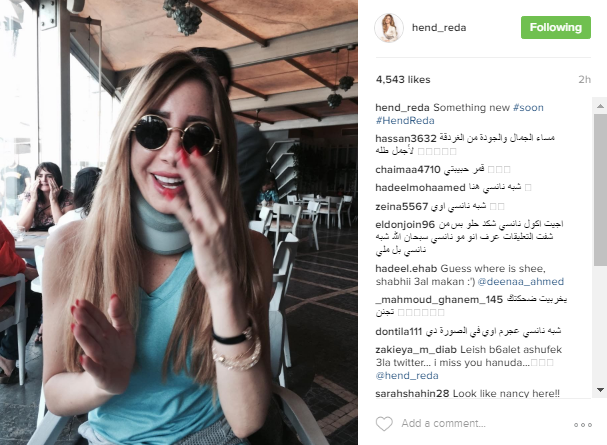View the 4,543 likes list

[x=403, y=80]
